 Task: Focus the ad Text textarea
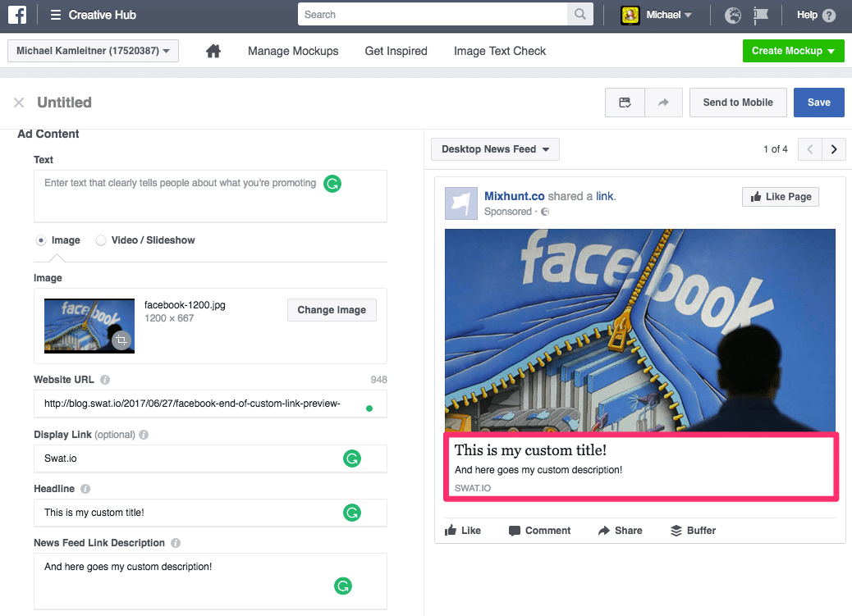pos(210,196)
